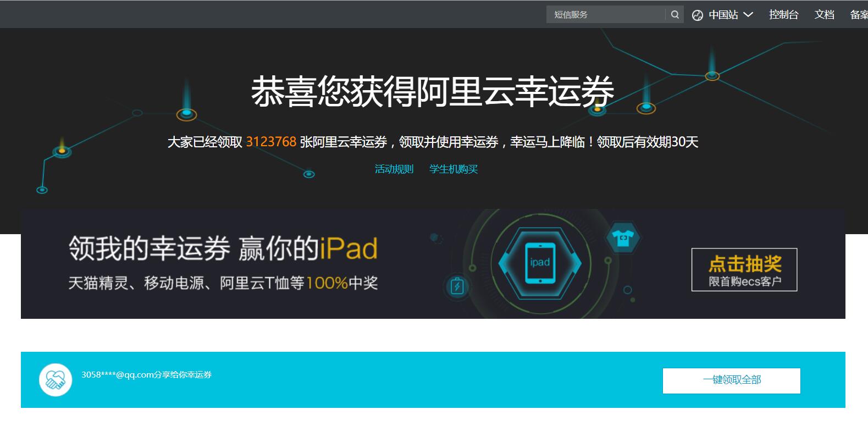Image resolution: width=868 pixels, height=426 pixels.
Task: Click the search magnifier icon
Action: click(x=675, y=15)
